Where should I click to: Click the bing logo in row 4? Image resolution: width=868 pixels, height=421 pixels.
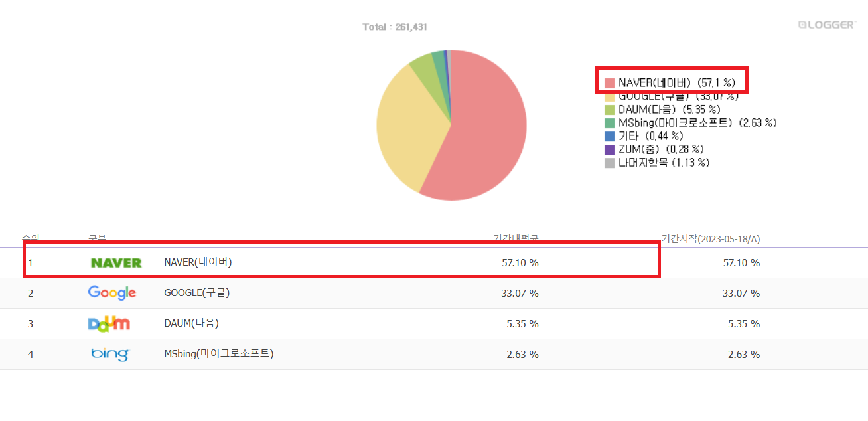109,354
